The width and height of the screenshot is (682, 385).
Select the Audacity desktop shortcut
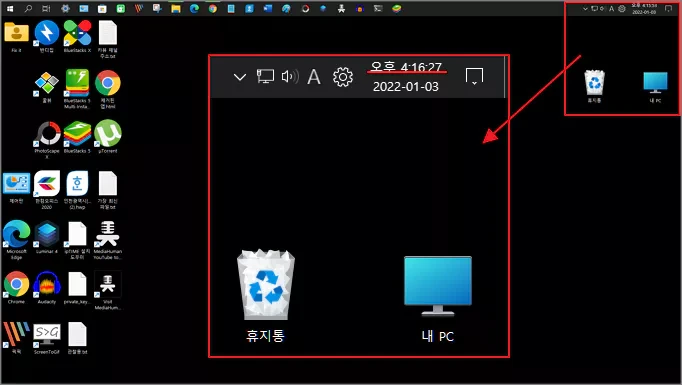pyautogui.click(x=47, y=288)
